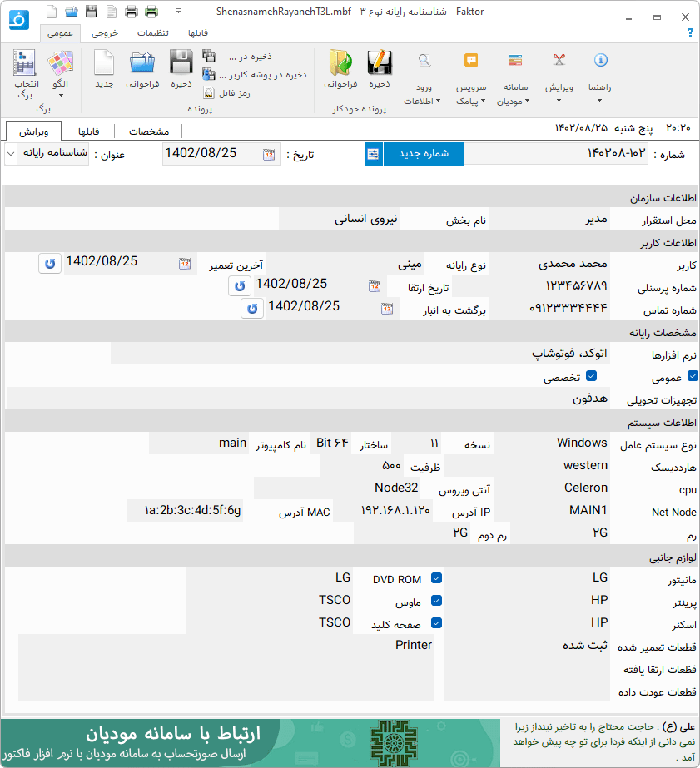The image size is (700, 768).
Task: Click the رمز فایل (File password) icon
Action: coord(209,93)
